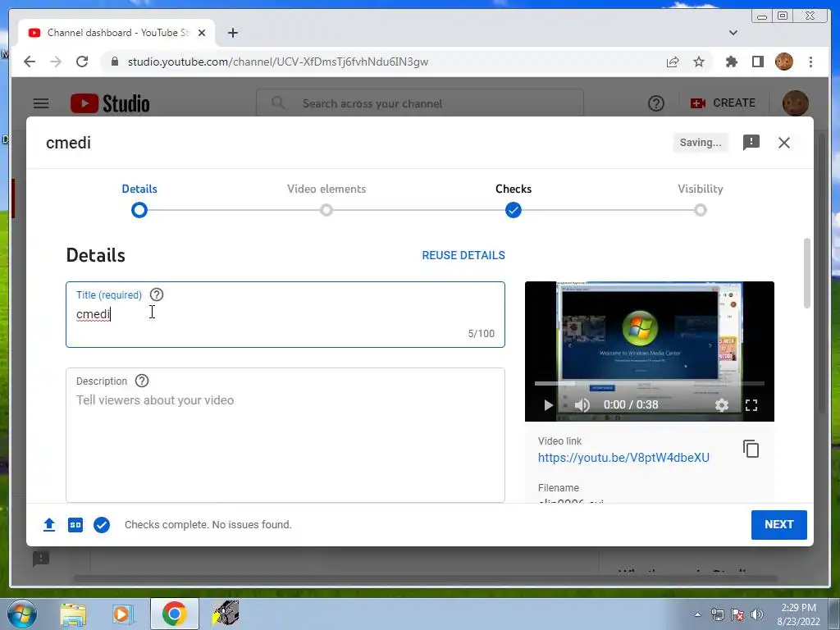Open Windows Media Player from taskbar

point(123,614)
